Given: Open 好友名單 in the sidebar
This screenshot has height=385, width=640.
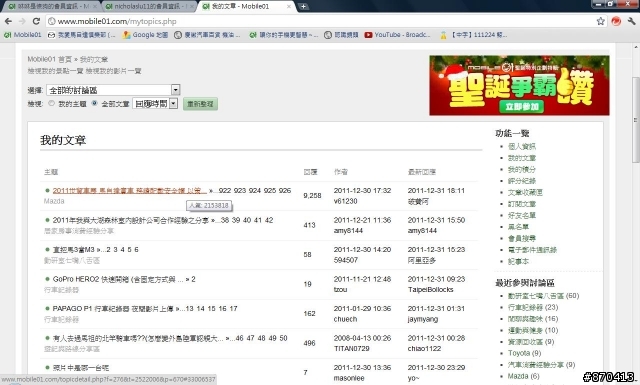Looking at the screenshot, I should pos(522,215).
